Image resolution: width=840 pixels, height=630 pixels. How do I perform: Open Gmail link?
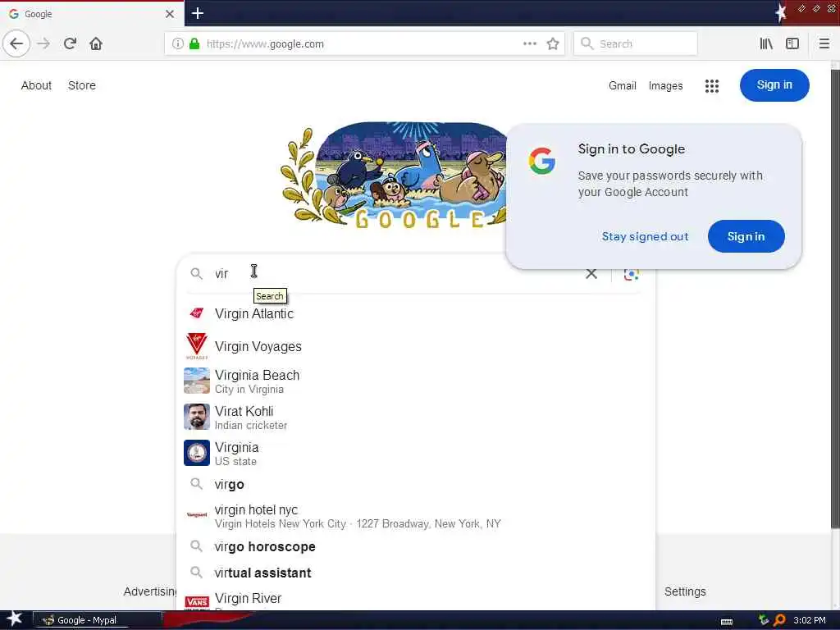[x=622, y=85]
